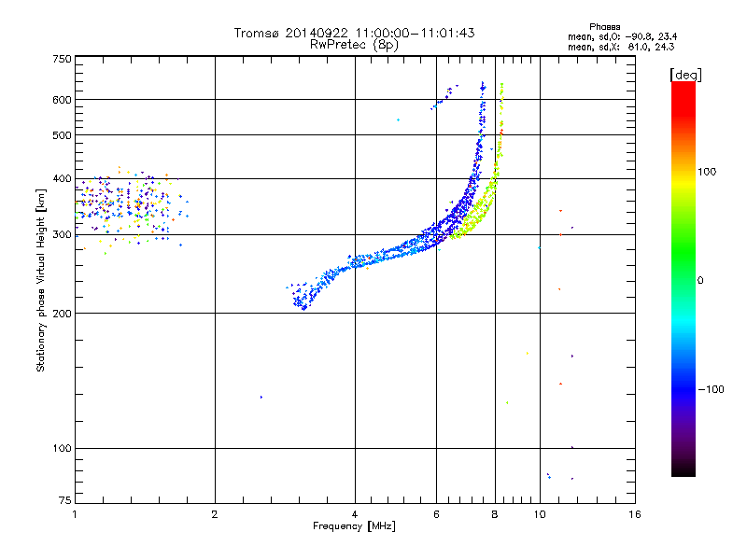Click the x-axis tick label '8'
Image resolution: width=747 pixels, height=560 pixels.
(495, 514)
